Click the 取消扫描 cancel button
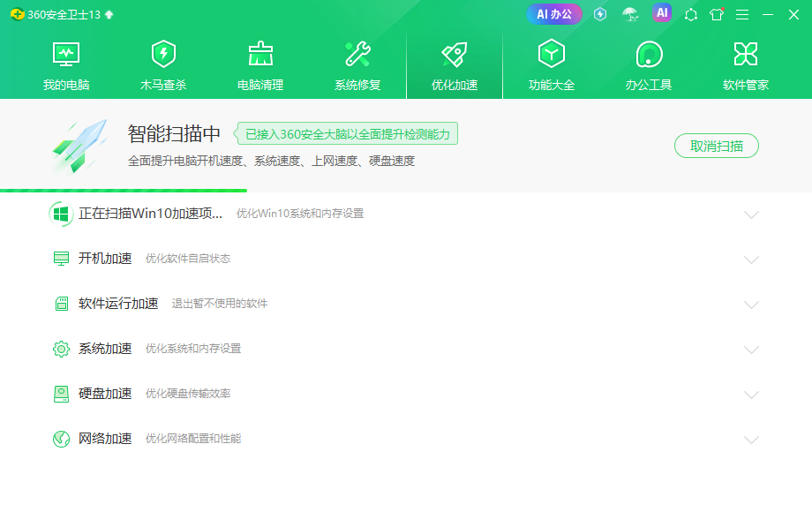Viewport: 812px width, 512px height. pos(716,146)
